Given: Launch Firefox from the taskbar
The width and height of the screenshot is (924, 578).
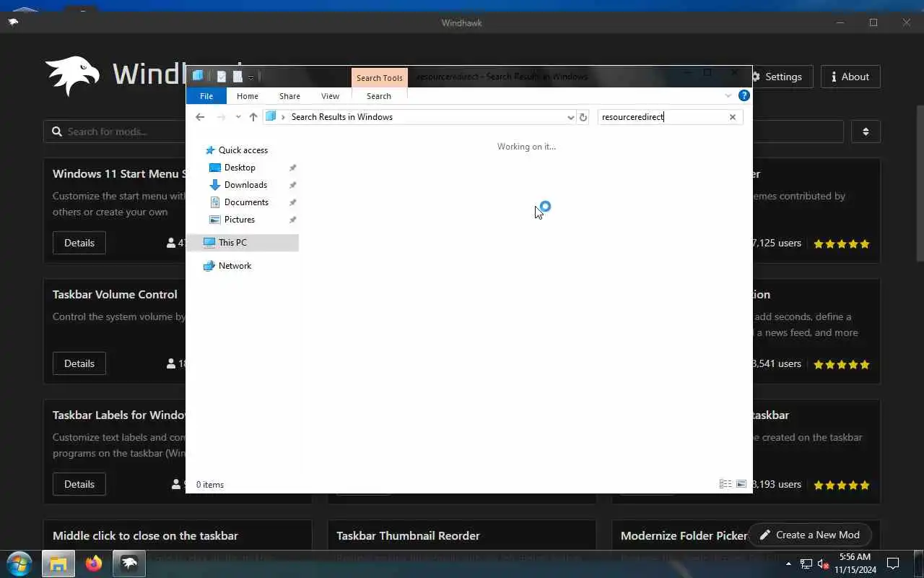Looking at the screenshot, I should point(94,564).
